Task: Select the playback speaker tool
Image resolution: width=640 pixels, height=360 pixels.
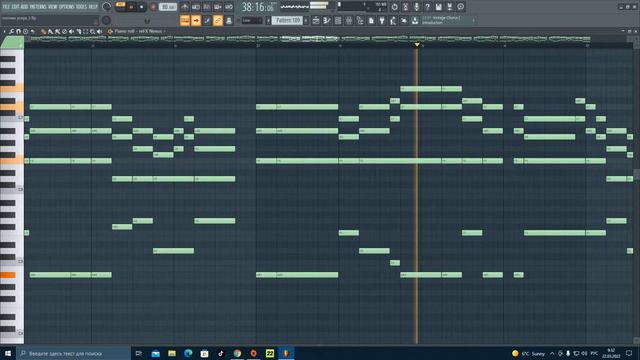Action: pos(99,31)
